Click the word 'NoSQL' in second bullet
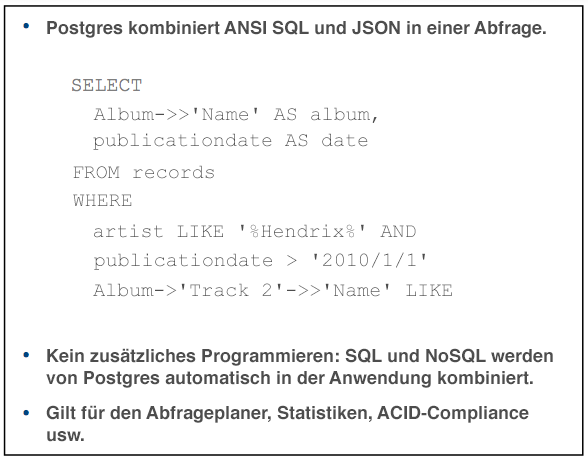Viewport: 588px width, 460px height. point(455,356)
